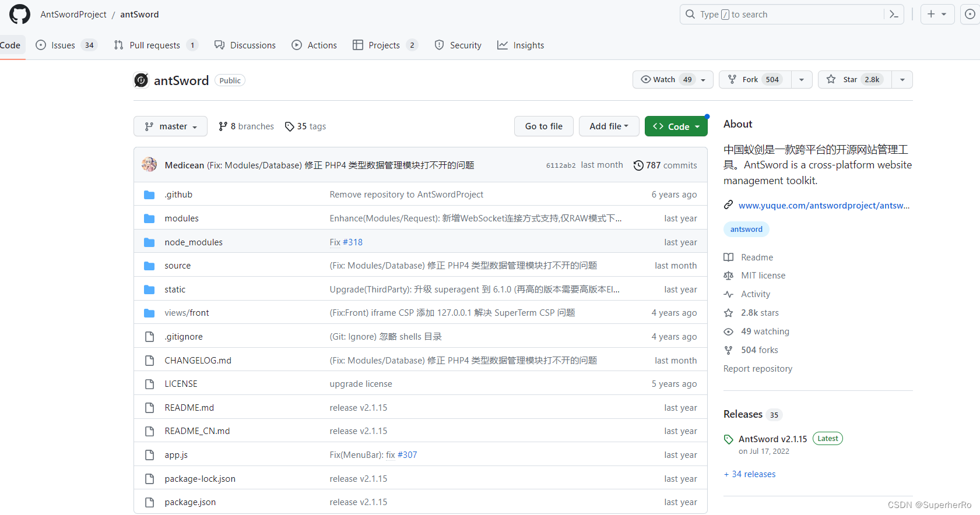Viewport: 980px width, 515px height.
Task: Open the README_CN.md file name
Action: coord(197,431)
